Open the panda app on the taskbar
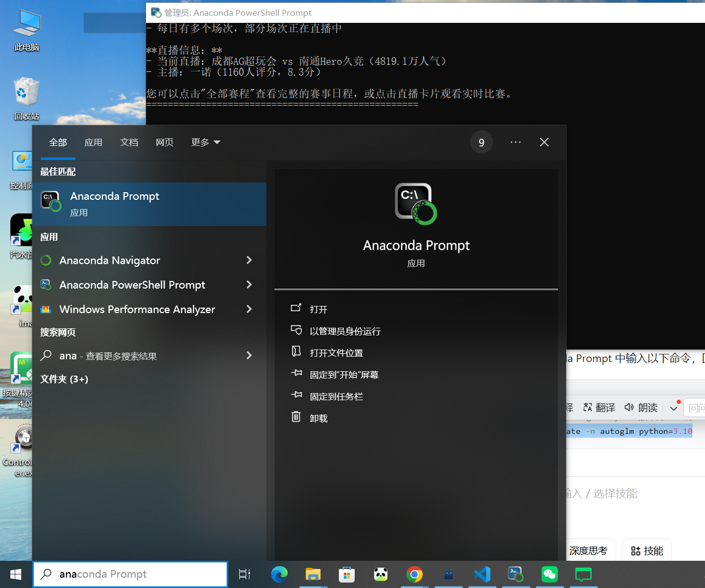This screenshot has height=588, width=705. click(x=381, y=574)
